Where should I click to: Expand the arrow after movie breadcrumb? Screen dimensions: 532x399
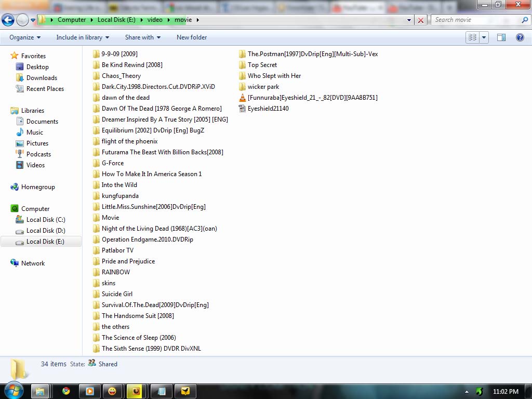point(198,20)
